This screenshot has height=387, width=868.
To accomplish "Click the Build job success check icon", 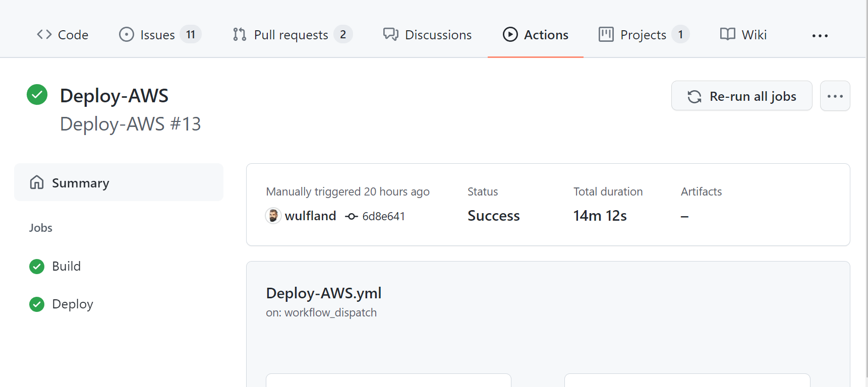I will [x=37, y=266].
